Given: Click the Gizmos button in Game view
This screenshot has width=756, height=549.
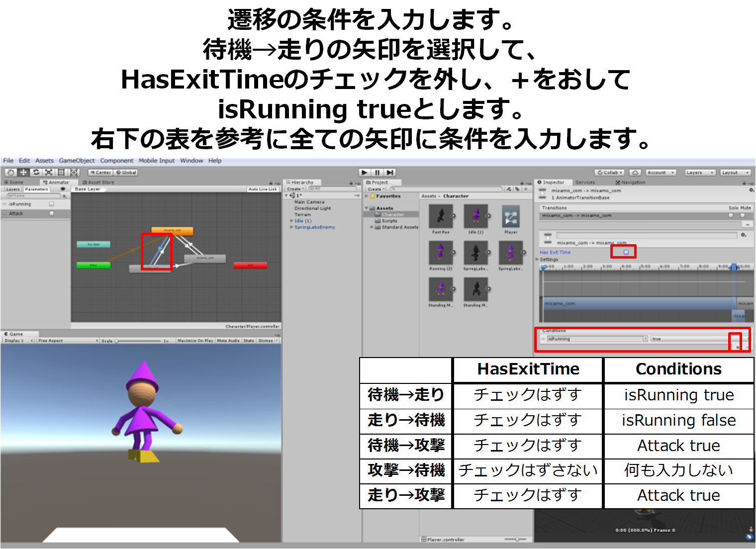Looking at the screenshot, I should coord(268,341).
